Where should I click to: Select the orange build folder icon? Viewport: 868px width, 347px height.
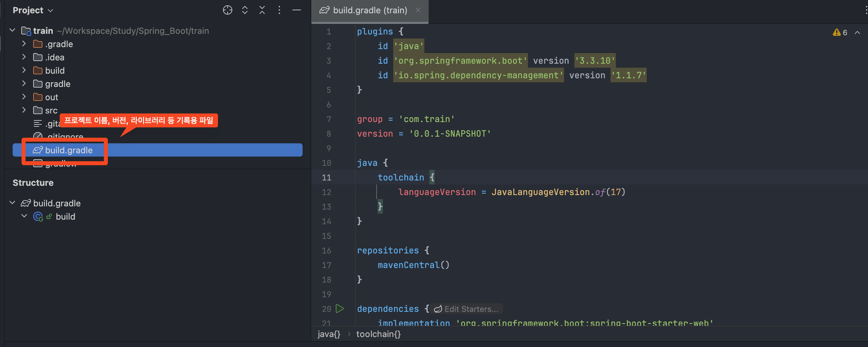click(38, 70)
